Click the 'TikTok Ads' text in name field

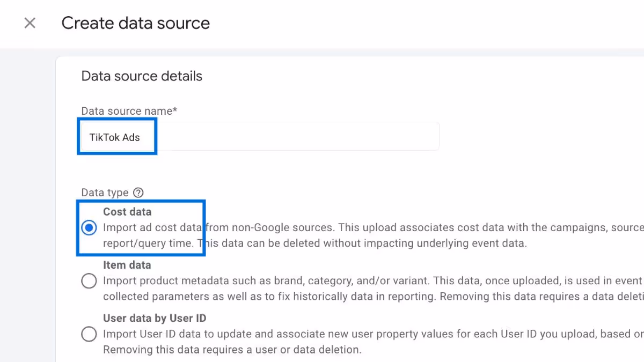tap(115, 137)
